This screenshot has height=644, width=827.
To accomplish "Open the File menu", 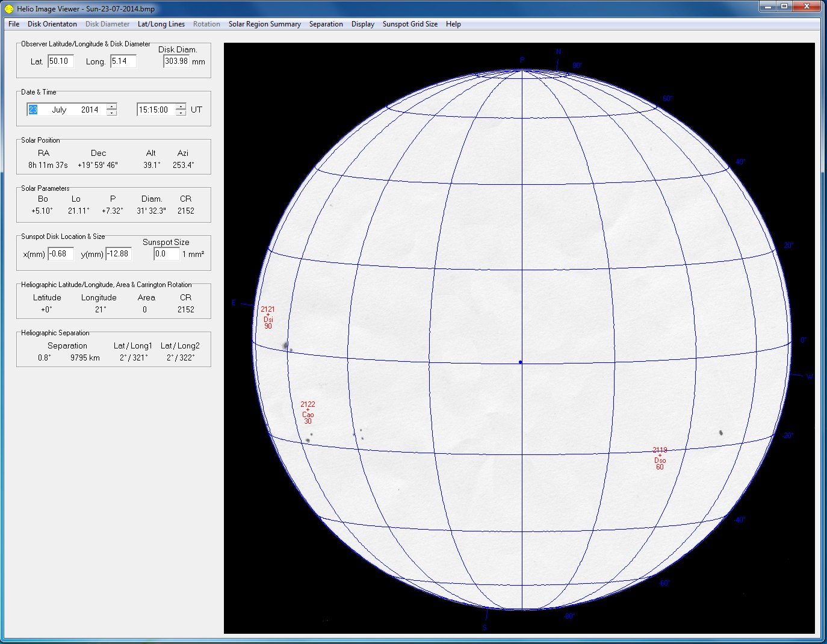I will tap(14, 24).
